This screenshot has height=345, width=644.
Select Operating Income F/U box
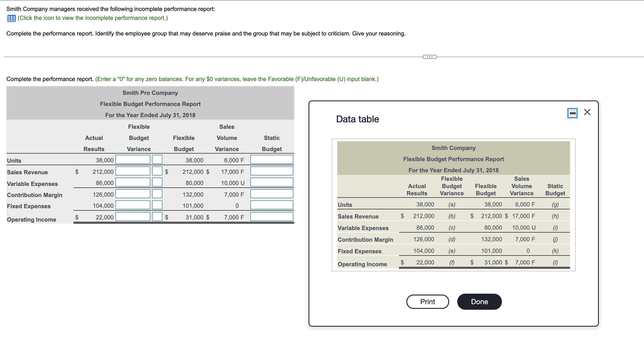click(x=157, y=217)
